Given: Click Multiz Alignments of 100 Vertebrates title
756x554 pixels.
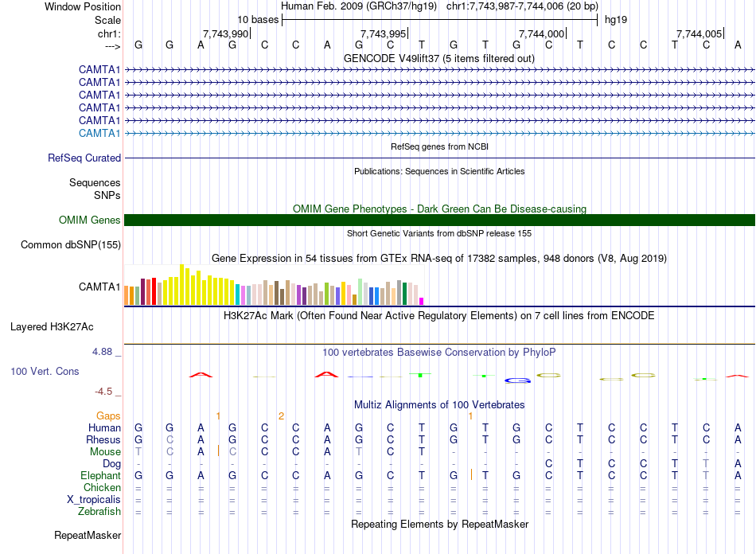Looking at the screenshot, I should [439, 404].
